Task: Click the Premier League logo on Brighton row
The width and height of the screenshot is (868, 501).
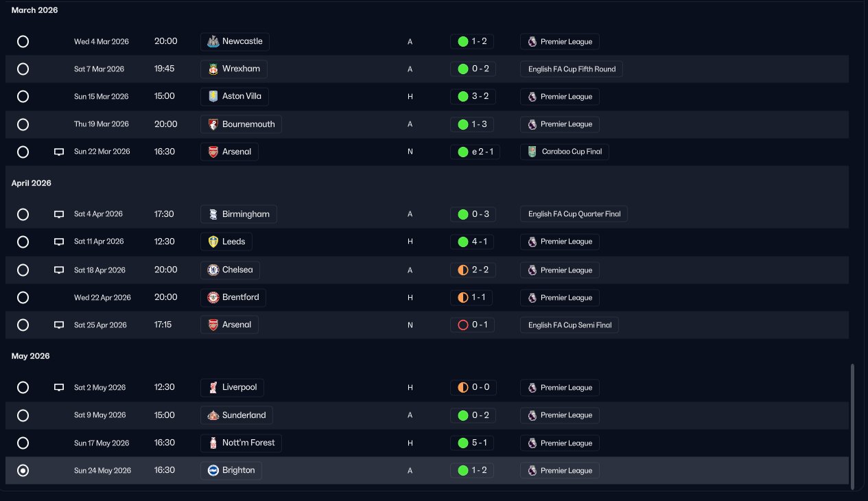Action: [532, 471]
